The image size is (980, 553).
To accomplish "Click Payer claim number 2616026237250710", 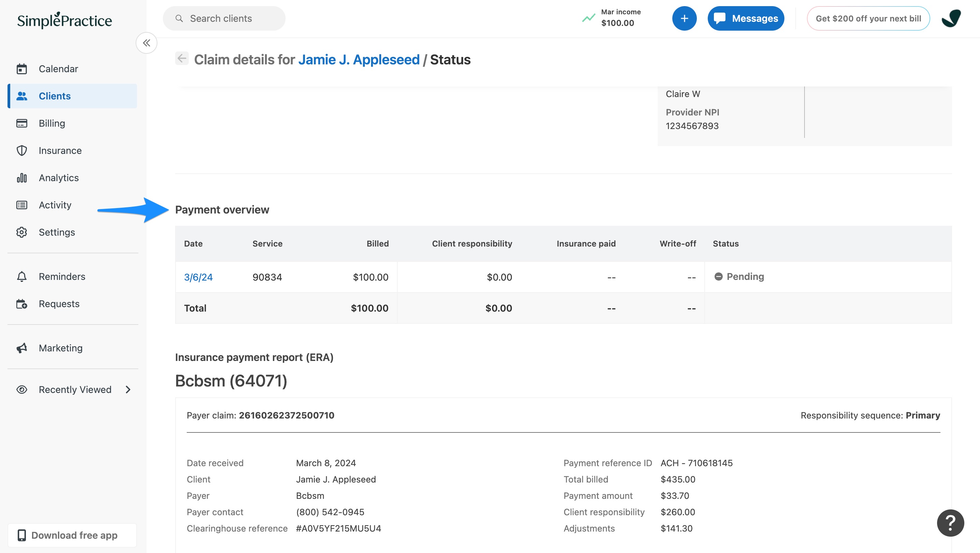I will coord(287,415).
